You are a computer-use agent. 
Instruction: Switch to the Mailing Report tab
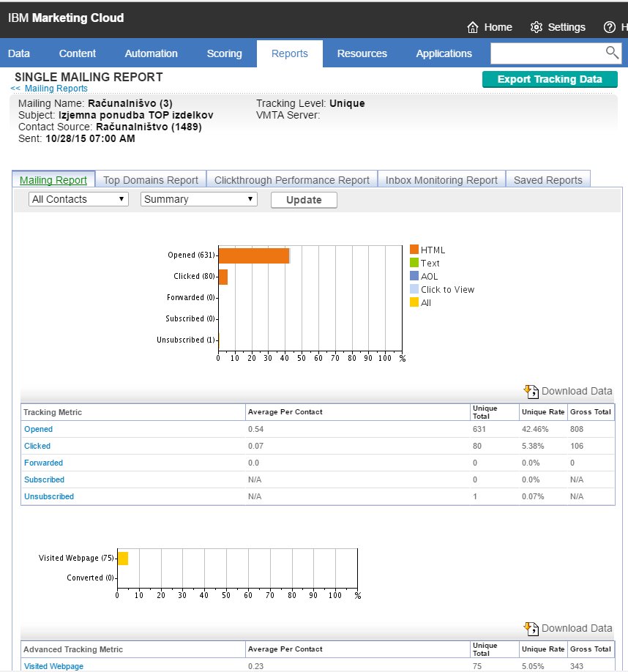[53, 180]
